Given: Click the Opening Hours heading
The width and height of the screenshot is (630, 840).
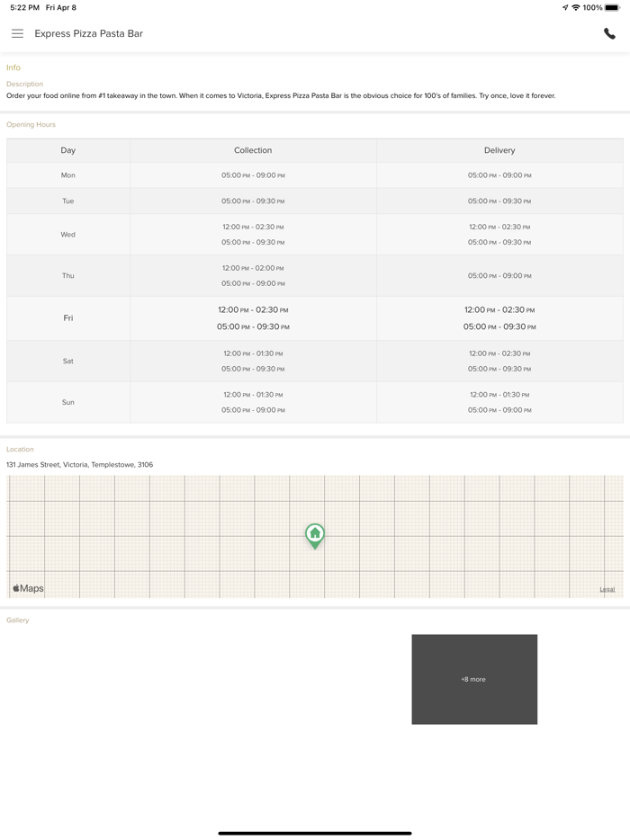Looking at the screenshot, I should [31, 124].
